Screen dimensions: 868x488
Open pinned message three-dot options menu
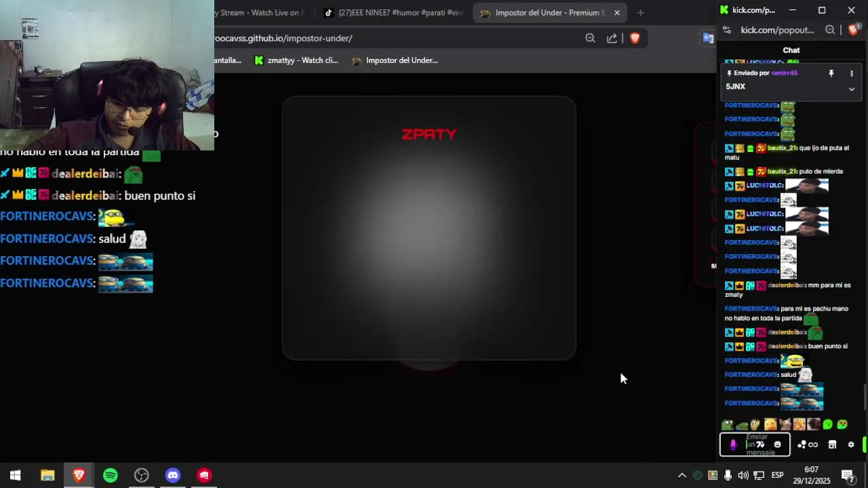point(852,73)
